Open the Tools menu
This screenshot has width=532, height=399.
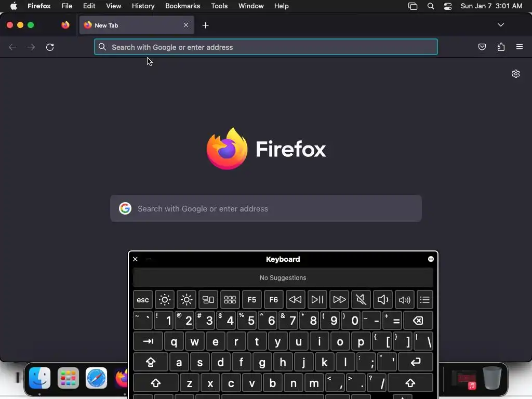click(219, 6)
